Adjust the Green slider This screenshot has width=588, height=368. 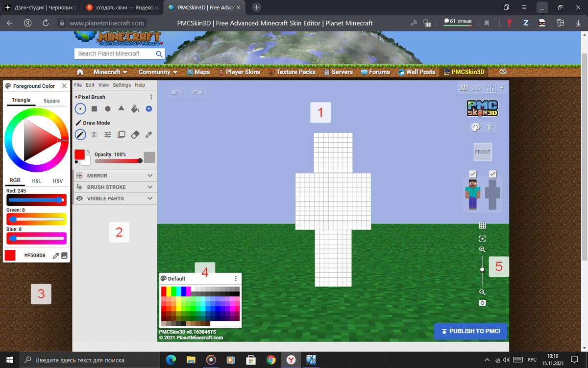pyautogui.click(x=37, y=219)
